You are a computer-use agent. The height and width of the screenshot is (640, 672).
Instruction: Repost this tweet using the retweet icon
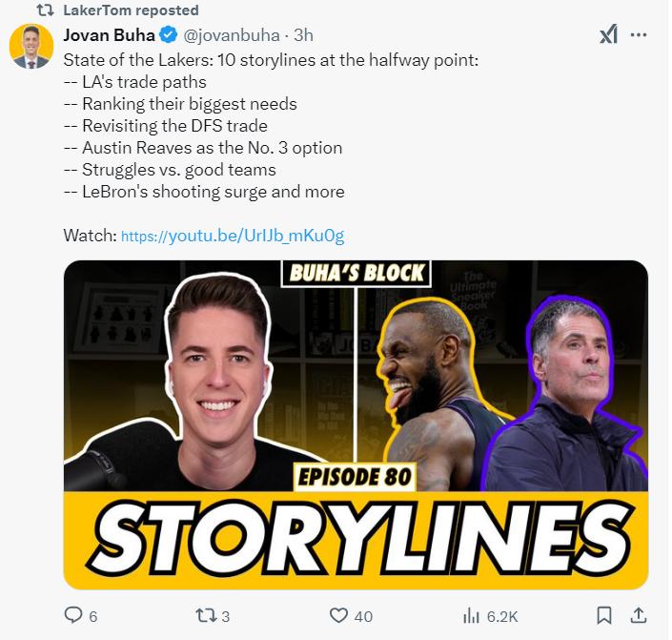(x=205, y=615)
